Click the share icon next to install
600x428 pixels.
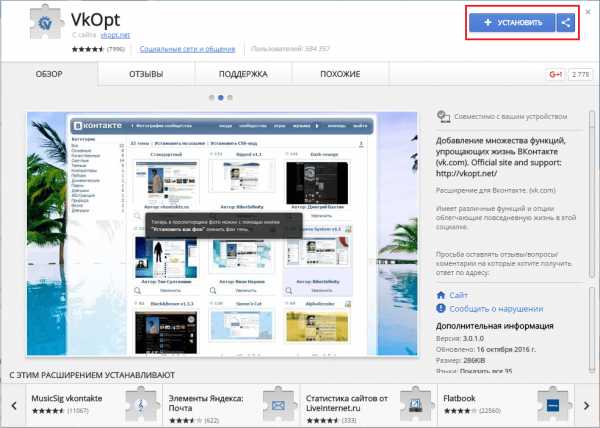pyautogui.click(x=566, y=23)
